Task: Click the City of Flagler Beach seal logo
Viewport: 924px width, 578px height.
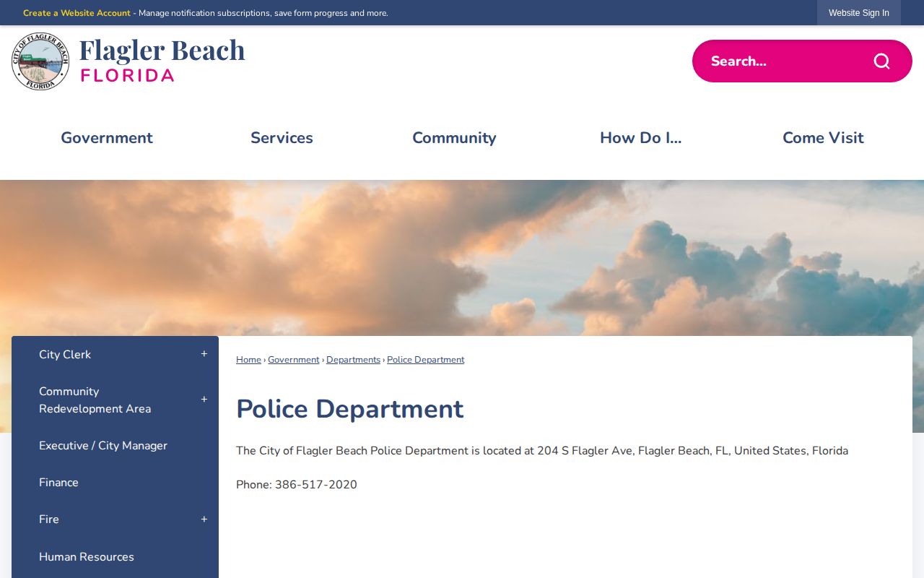Action: (x=40, y=61)
